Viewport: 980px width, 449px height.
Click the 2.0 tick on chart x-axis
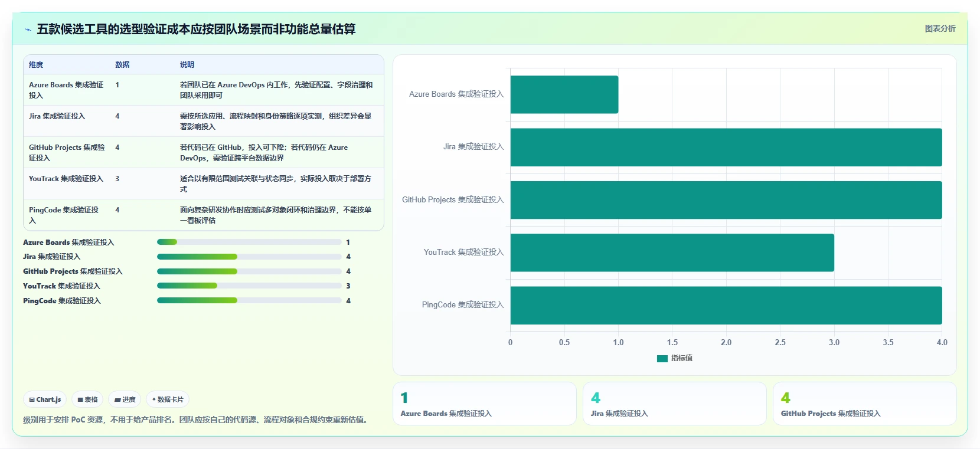[x=726, y=342]
